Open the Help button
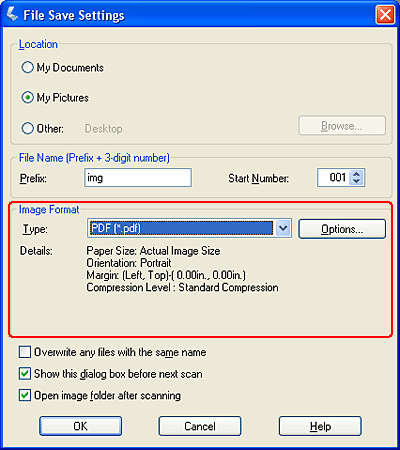The image size is (400, 450). click(320, 426)
